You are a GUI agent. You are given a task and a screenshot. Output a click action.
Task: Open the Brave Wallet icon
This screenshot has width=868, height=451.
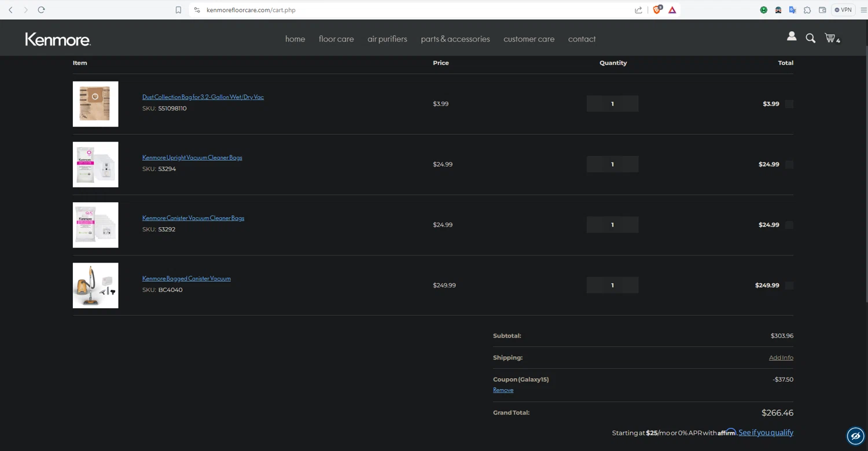point(822,10)
